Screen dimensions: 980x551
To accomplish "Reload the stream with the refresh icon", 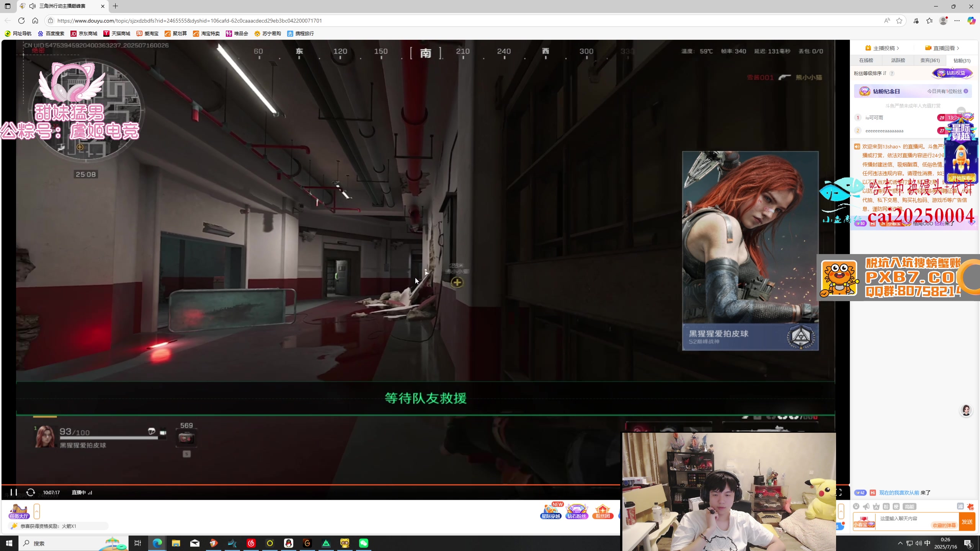I will click(x=31, y=492).
